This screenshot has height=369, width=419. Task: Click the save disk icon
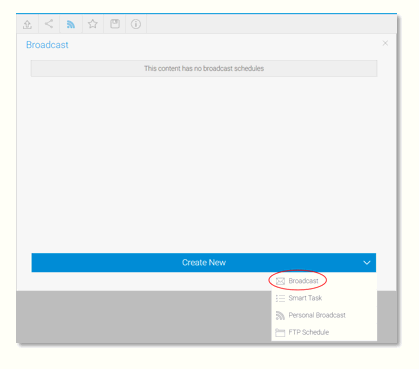115,24
